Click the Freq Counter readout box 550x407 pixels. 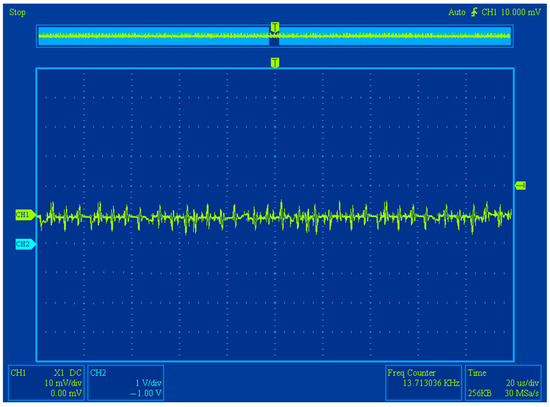coord(423,383)
